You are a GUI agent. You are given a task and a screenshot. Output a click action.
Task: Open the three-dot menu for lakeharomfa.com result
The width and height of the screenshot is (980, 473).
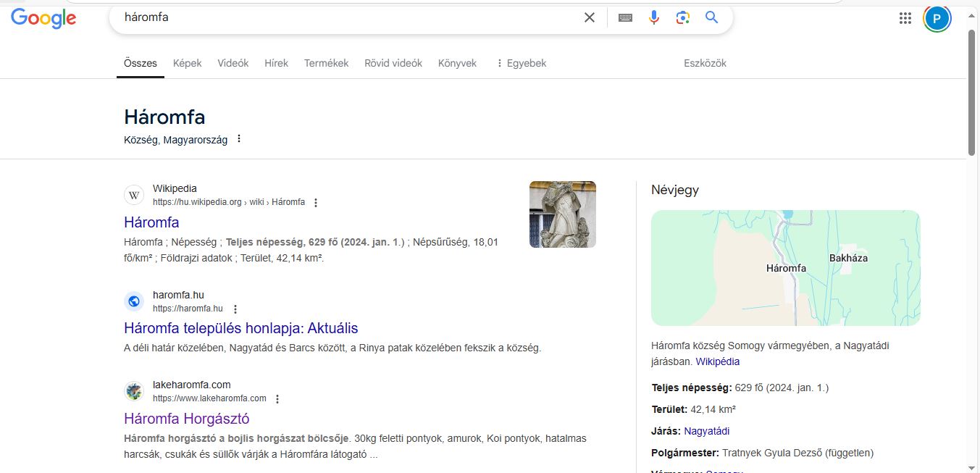277,399
